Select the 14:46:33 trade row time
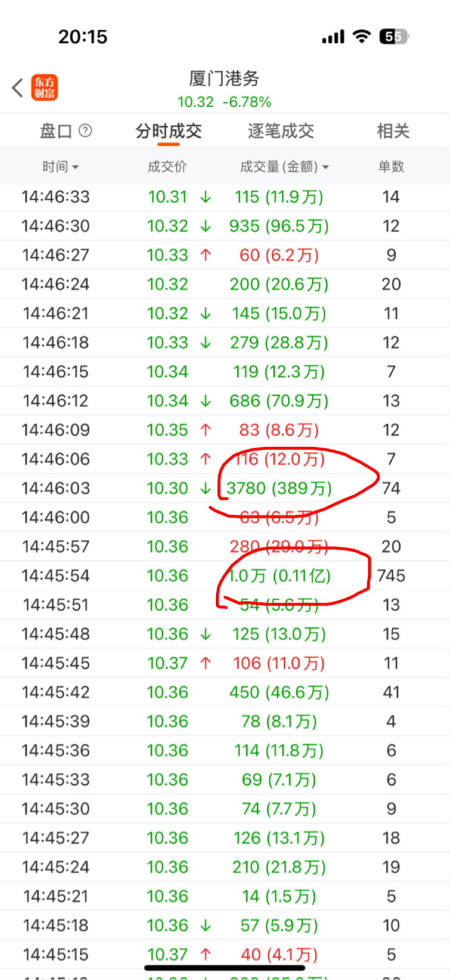The height and width of the screenshot is (980, 450). tap(56, 197)
